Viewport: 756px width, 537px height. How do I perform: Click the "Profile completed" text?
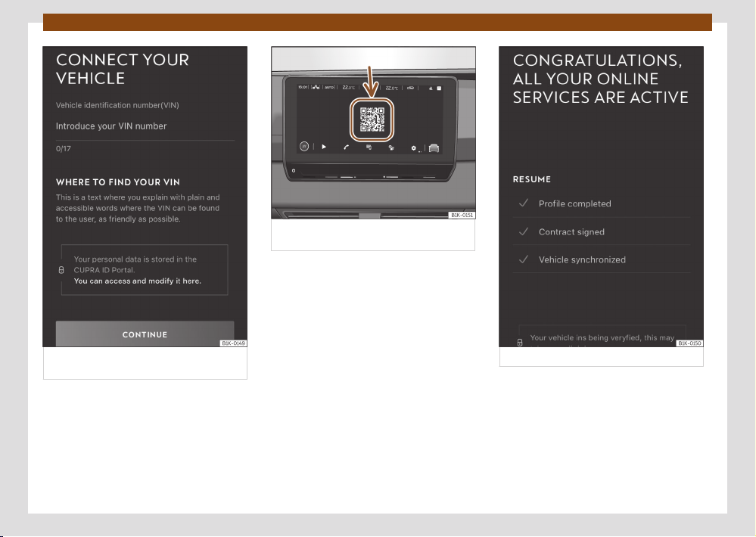coord(574,203)
